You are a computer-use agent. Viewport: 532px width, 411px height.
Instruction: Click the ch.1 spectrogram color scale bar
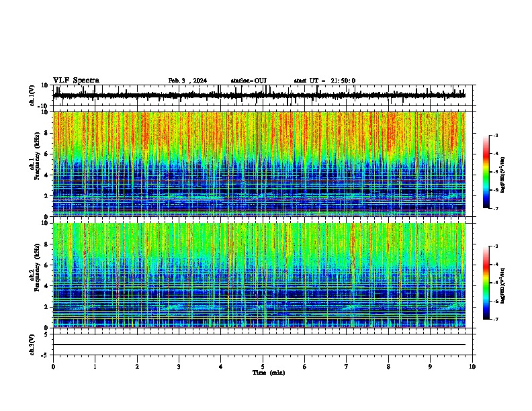pos(486,172)
